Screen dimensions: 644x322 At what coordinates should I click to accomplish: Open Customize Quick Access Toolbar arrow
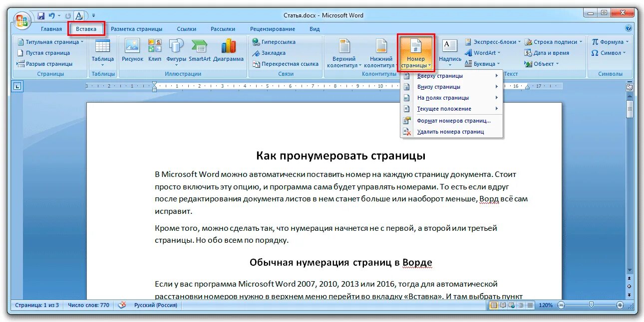point(93,16)
